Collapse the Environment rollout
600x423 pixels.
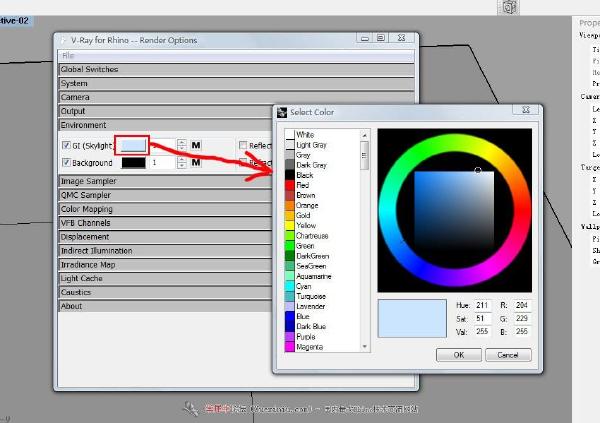(165, 125)
